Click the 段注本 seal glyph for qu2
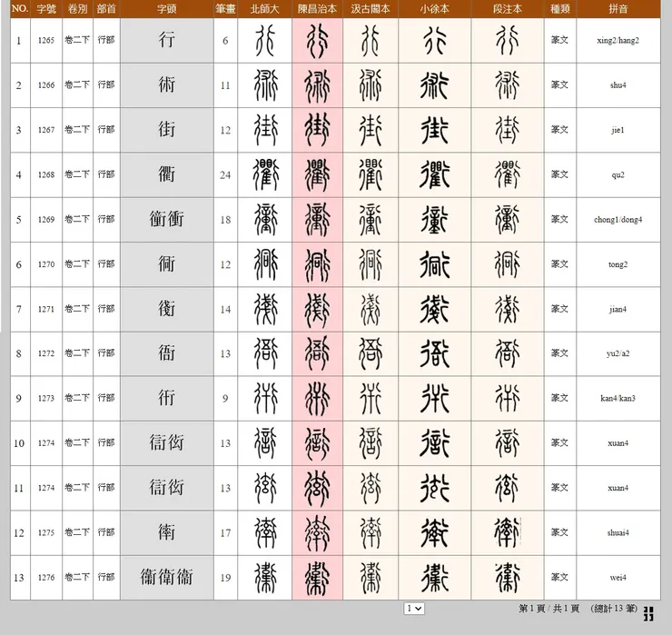This screenshot has width=672, height=635. tap(508, 174)
